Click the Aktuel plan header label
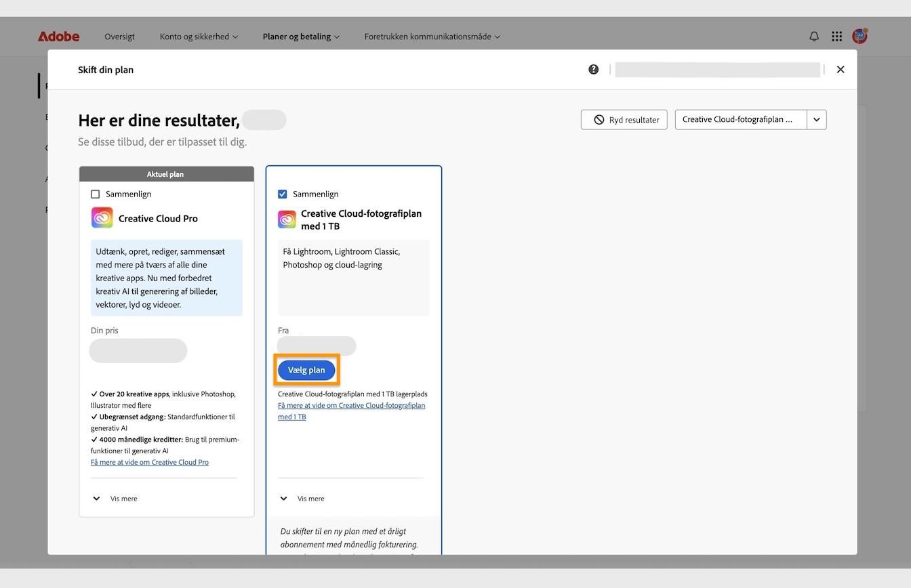The image size is (911, 588). pyautogui.click(x=165, y=174)
